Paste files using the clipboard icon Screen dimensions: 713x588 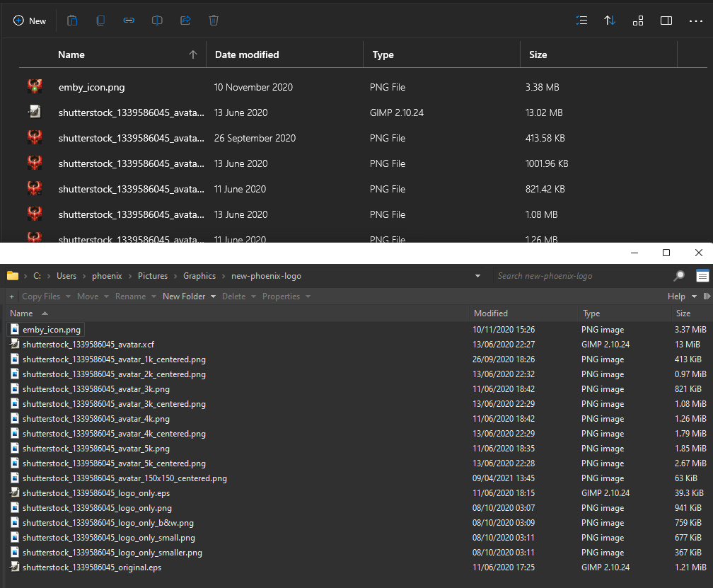point(72,20)
